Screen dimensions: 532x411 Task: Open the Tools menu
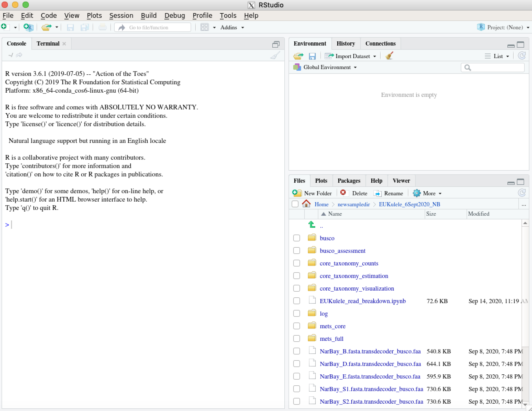[228, 15]
